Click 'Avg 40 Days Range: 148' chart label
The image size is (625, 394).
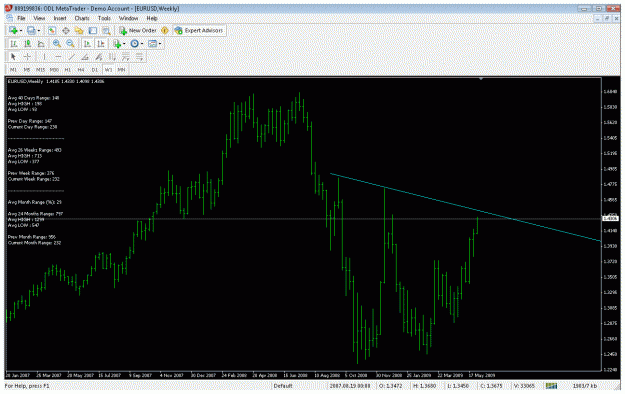tap(33, 98)
